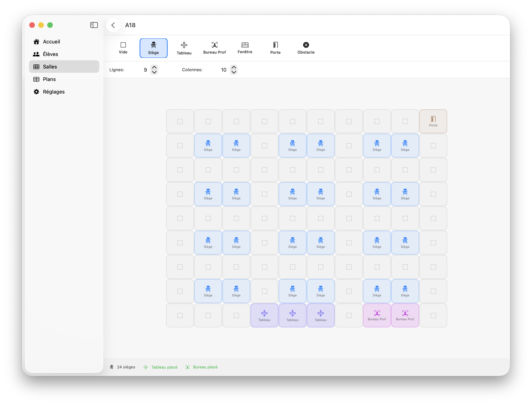Click the Siège cell at row 8, column 8

[377, 291]
